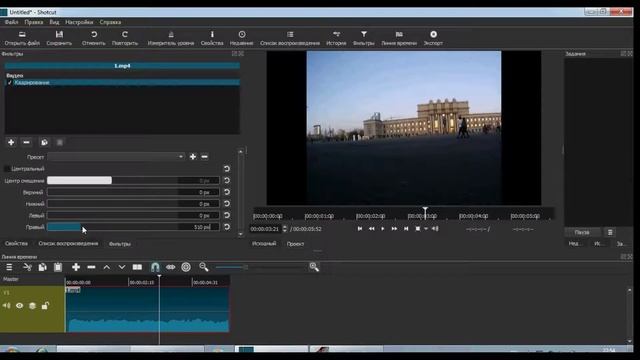The image size is (640, 360).
Task: Click the copy filters icon
Action: coord(44,142)
